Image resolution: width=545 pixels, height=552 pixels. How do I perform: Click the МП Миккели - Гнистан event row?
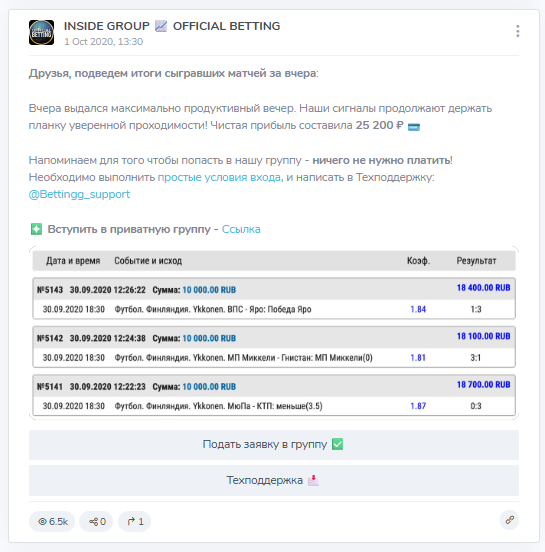(x=274, y=358)
